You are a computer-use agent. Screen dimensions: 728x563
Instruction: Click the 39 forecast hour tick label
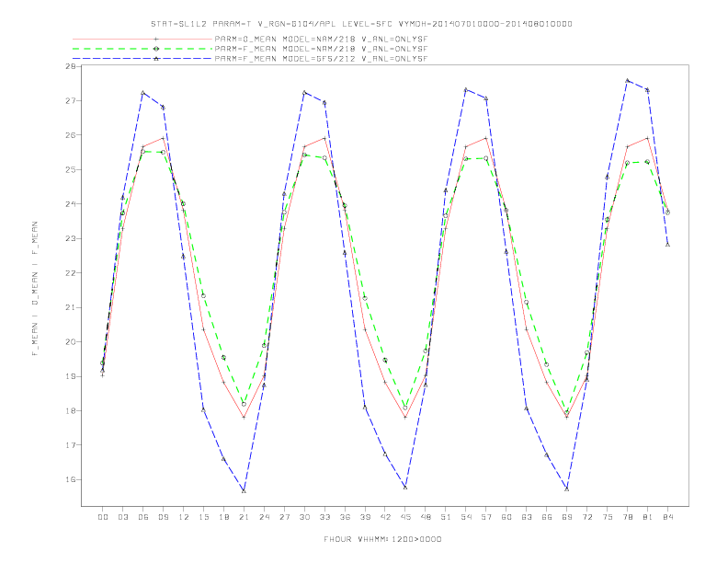click(x=366, y=517)
